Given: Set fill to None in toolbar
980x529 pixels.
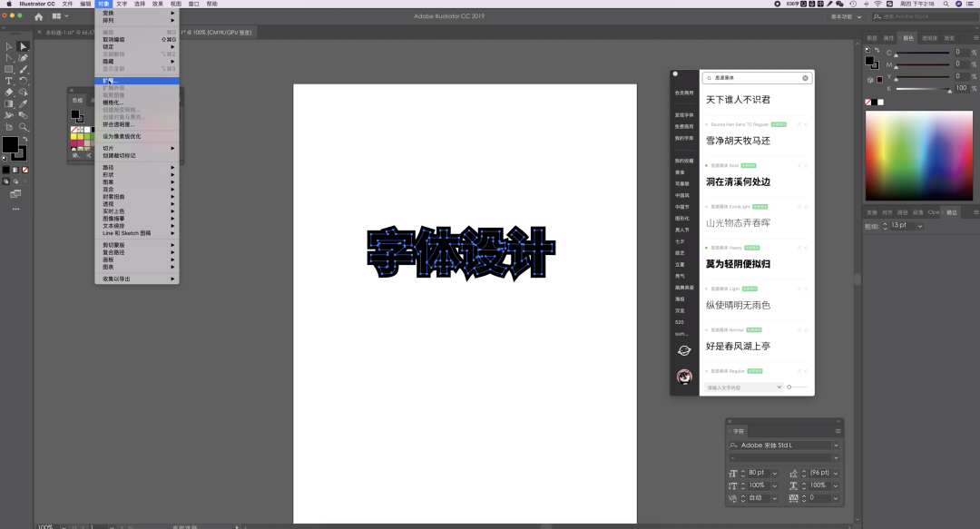Looking at the screenshot, I should [x=24, y=170].
